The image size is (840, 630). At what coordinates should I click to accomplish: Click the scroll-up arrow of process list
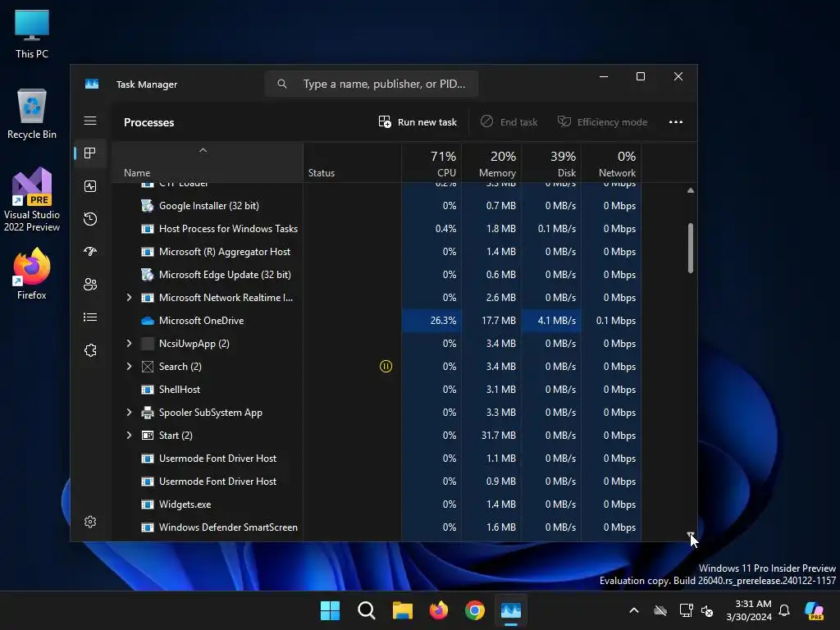click(x=691, y=190)
